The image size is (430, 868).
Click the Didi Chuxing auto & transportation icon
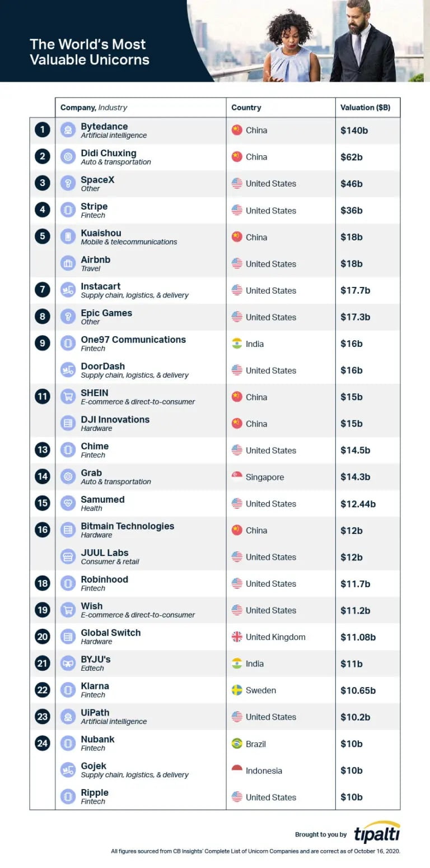click(68, 157)
